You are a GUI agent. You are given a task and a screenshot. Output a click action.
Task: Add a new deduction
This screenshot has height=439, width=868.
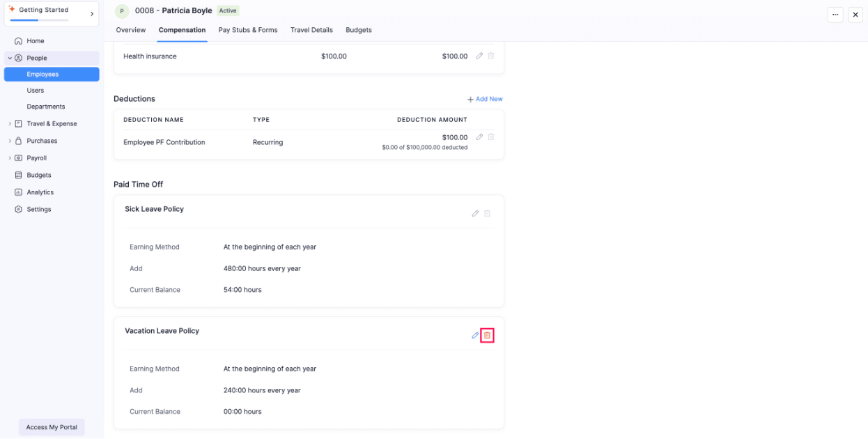(x=485, y=99)
